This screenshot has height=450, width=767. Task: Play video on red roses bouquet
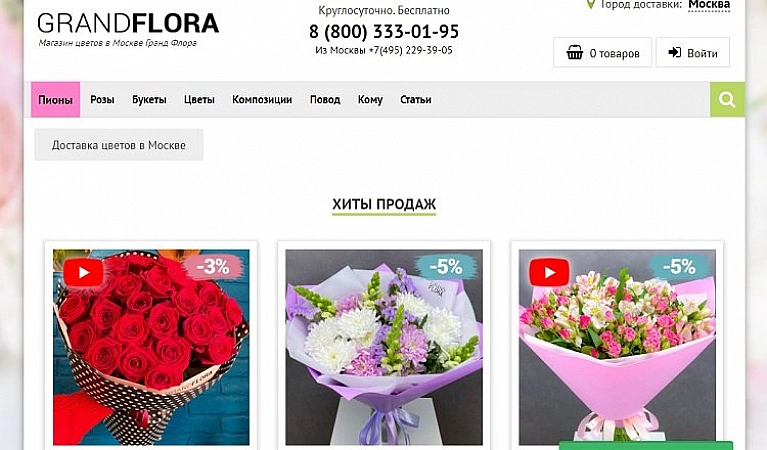coord(83,272)
